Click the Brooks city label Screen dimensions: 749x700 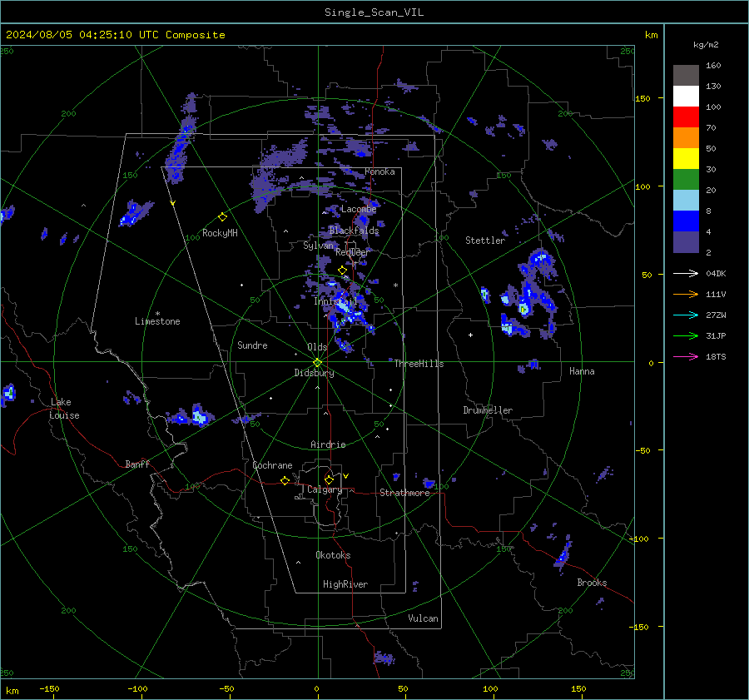coord(592,583)
